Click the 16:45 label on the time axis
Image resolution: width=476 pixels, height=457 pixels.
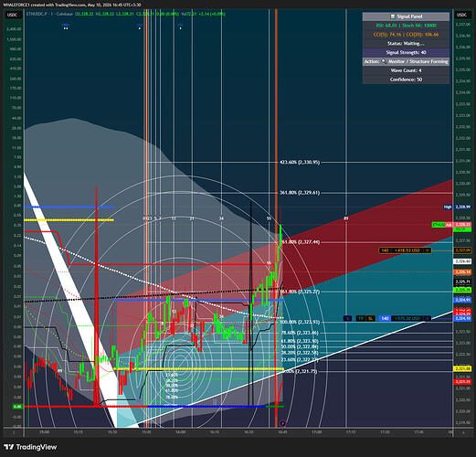point(282,432)
